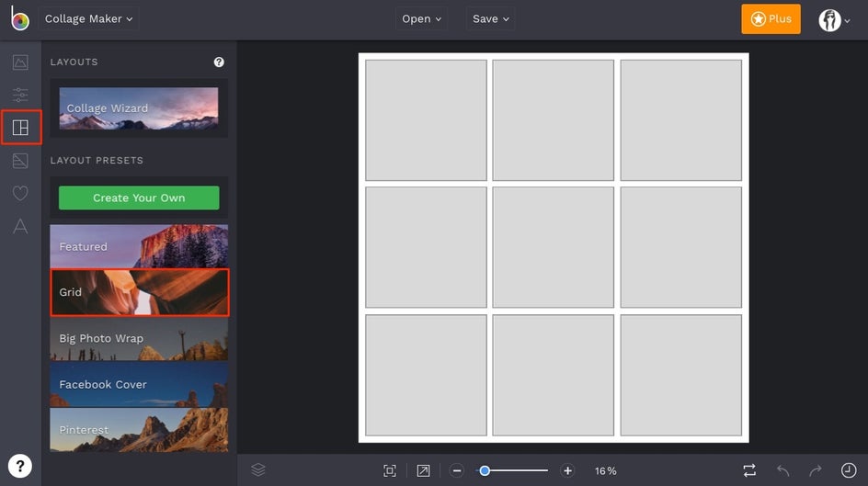Select the Facebook Cover preset
This screenshot has height=486, width=868.
139,385
